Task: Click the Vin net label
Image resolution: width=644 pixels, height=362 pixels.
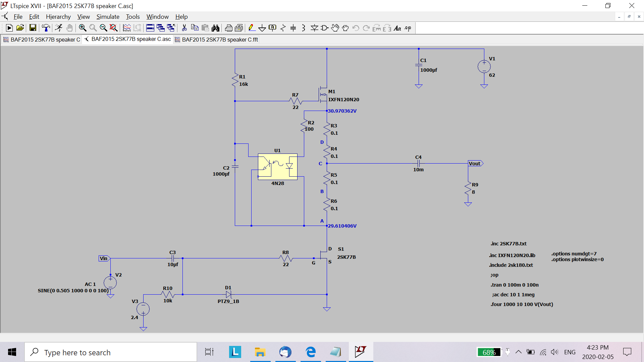Action: click(x=104, y=258)
